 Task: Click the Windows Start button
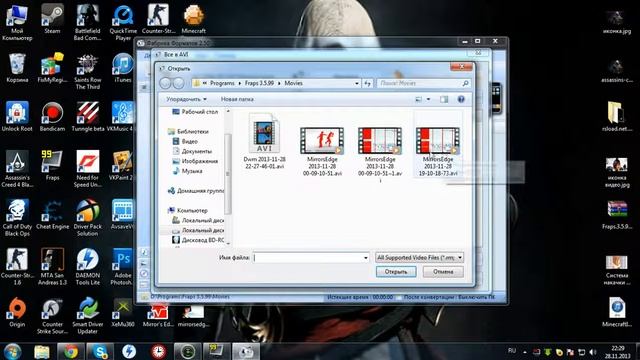13,351
